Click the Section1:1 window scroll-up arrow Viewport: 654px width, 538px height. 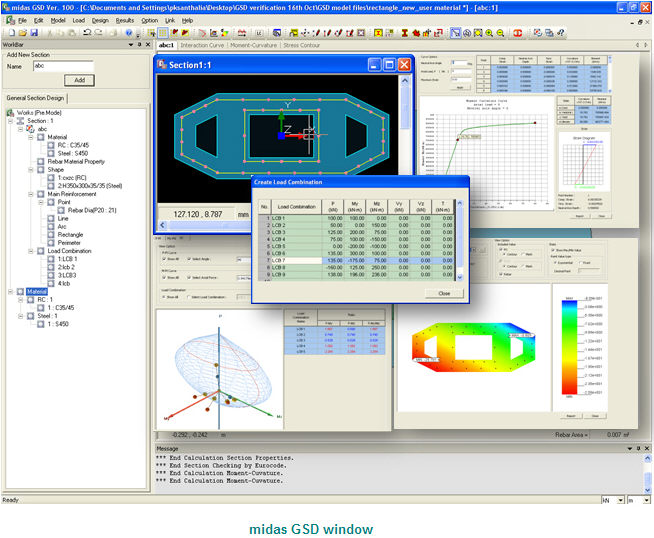[x=405, y=80]
